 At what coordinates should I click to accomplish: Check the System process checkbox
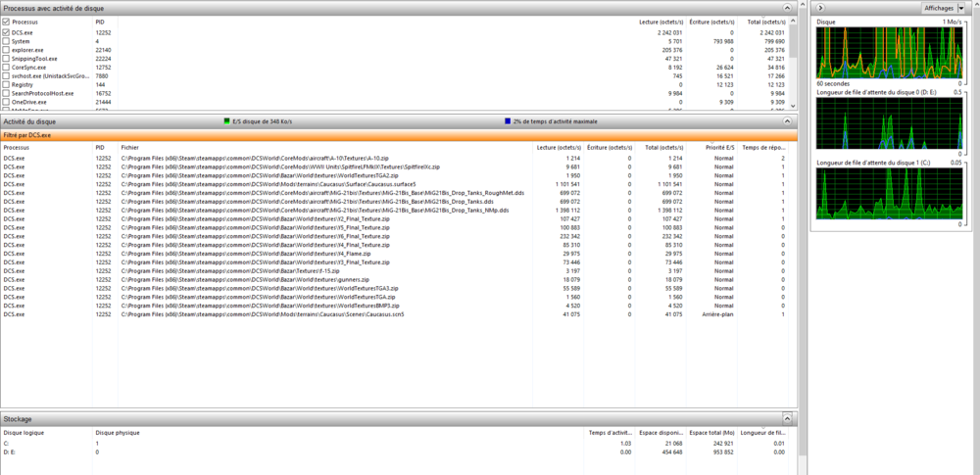coord(6,40)
